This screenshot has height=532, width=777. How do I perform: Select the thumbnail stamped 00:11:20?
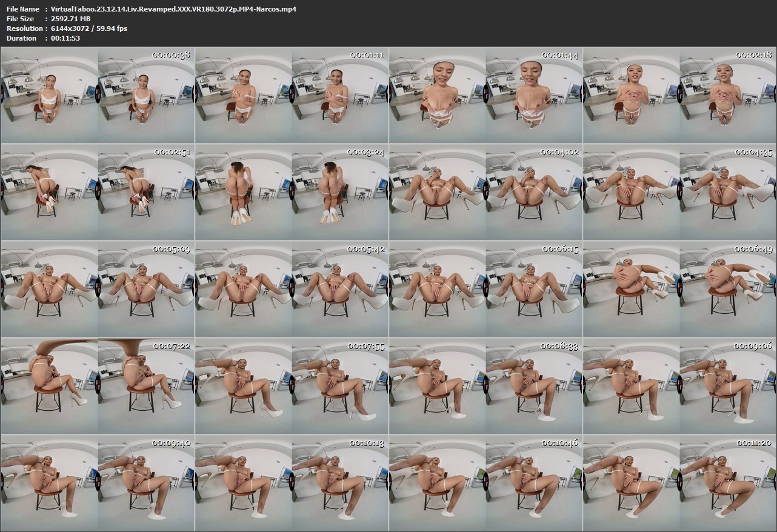click(679, 483)
